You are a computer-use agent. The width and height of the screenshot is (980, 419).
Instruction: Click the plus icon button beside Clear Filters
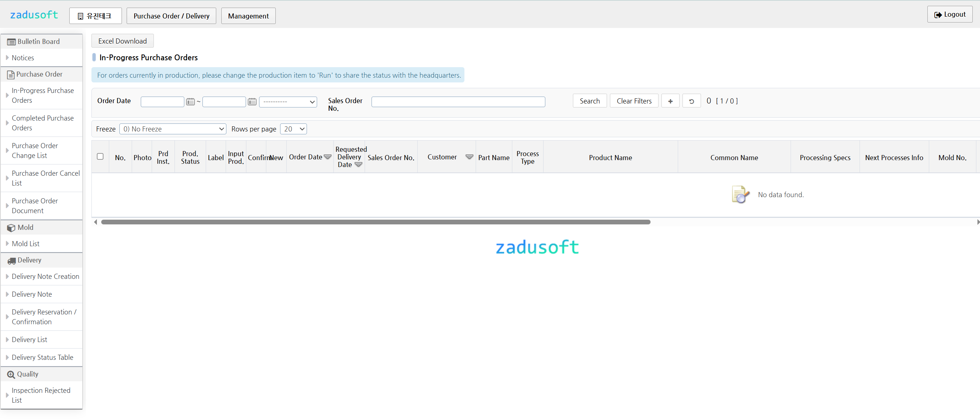670,101
